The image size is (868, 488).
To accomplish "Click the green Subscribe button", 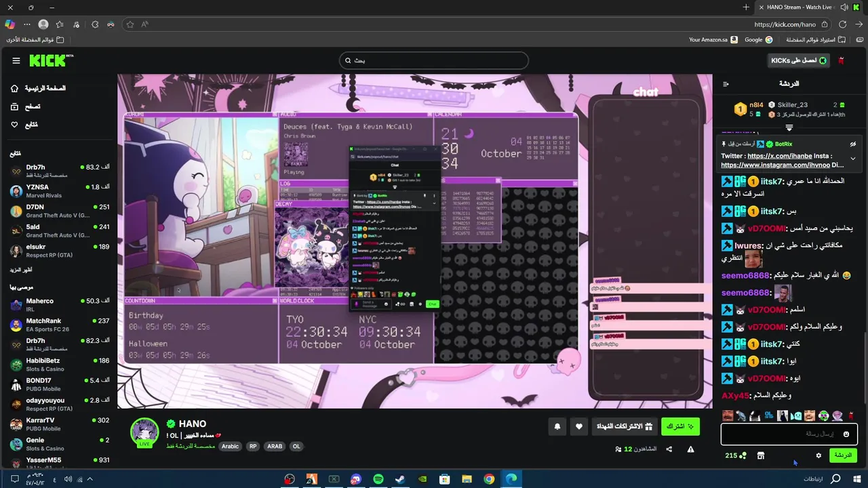I will pos(680,426).
